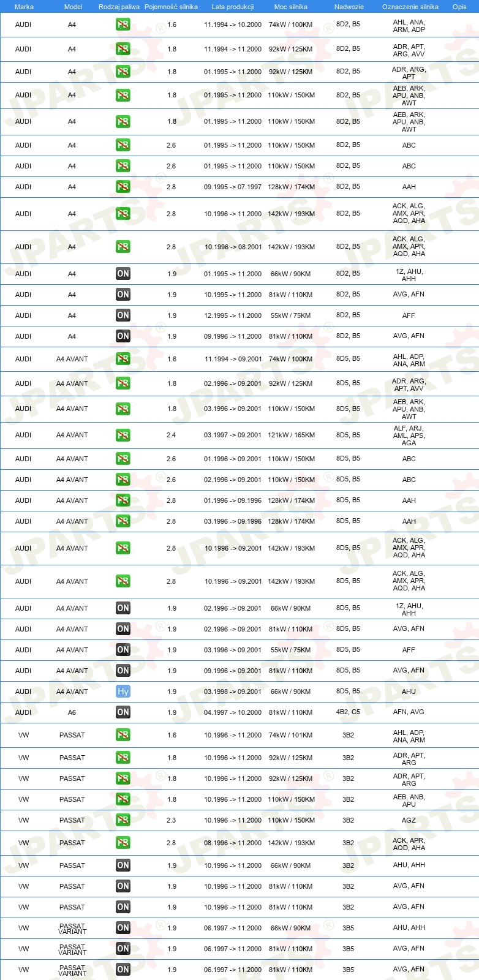The height and width of the screenshot is (980, 479).
Task: Select the '04.1997 -> 10.2000' date cell
Action: click(x=233, y=712)
